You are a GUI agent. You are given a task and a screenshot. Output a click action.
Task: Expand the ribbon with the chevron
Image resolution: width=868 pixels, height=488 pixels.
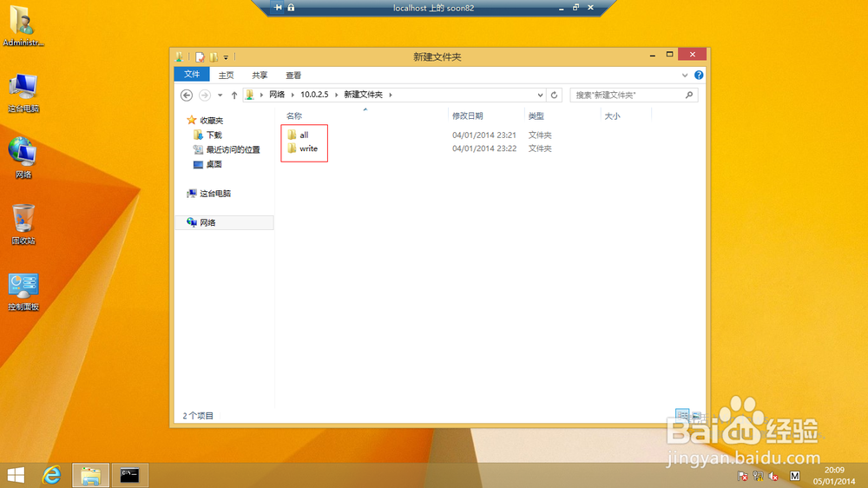[x=685, y=75]
